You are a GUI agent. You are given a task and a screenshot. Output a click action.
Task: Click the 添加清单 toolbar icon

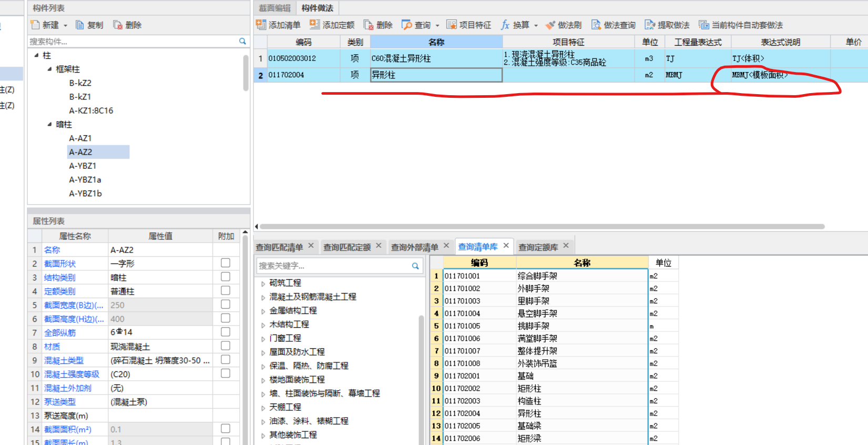click(x=261, y=25)
